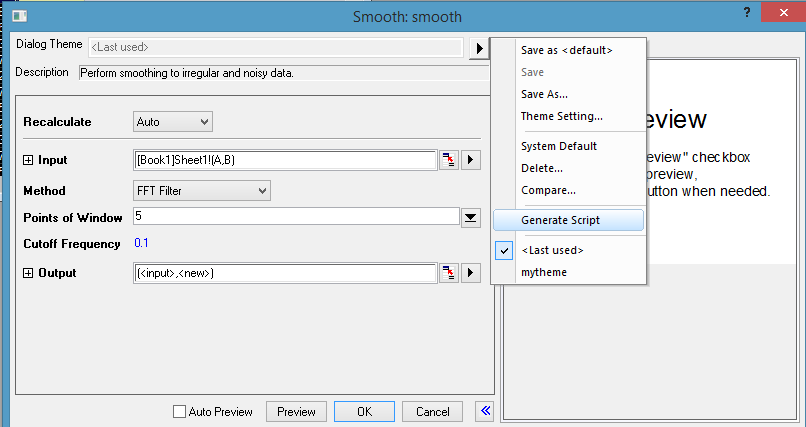This screenshot has height=427, width=806.
Task: Open the Recalculate dropdown set to Auto
Action: tap(173, 122)
